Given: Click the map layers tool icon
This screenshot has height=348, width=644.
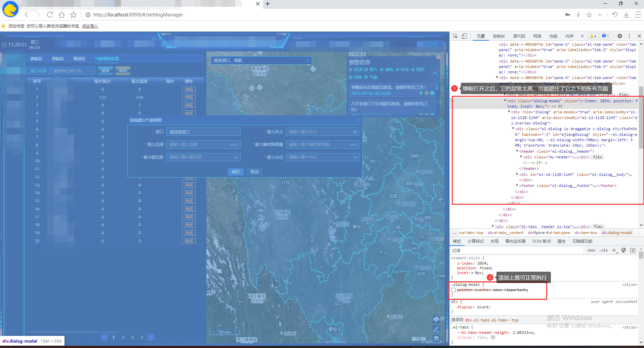Looking at the screenshot, I should coord(436,338).
